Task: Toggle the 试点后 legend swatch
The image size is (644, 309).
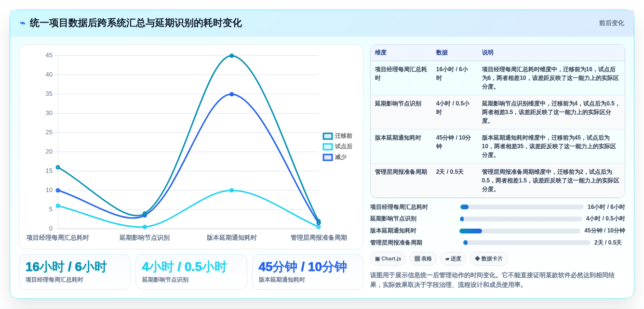Action: 328,147
